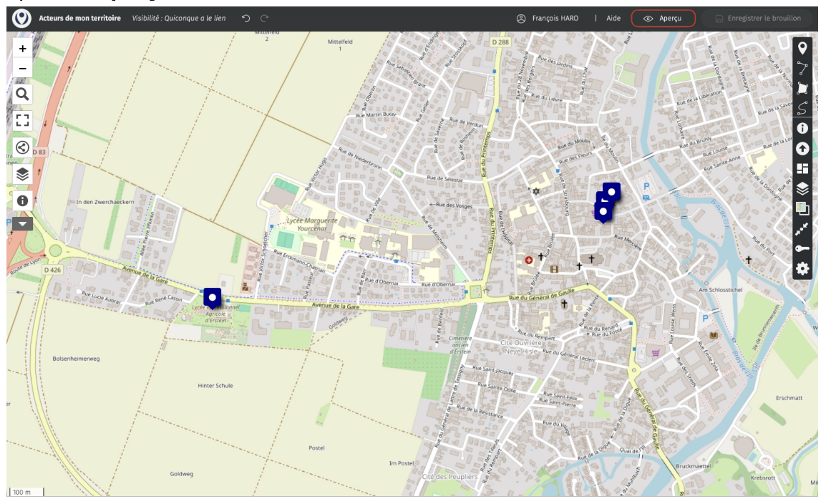Open the search magnifier control

(x=23, y=94)
